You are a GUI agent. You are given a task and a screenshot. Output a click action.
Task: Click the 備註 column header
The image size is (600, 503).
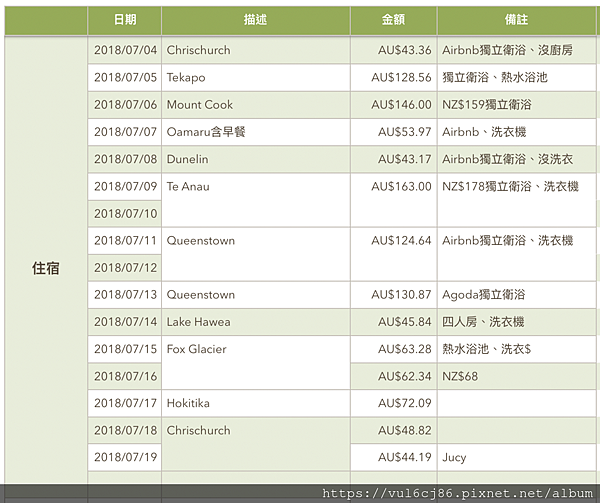pyautogui.click(x=517, y=20)
